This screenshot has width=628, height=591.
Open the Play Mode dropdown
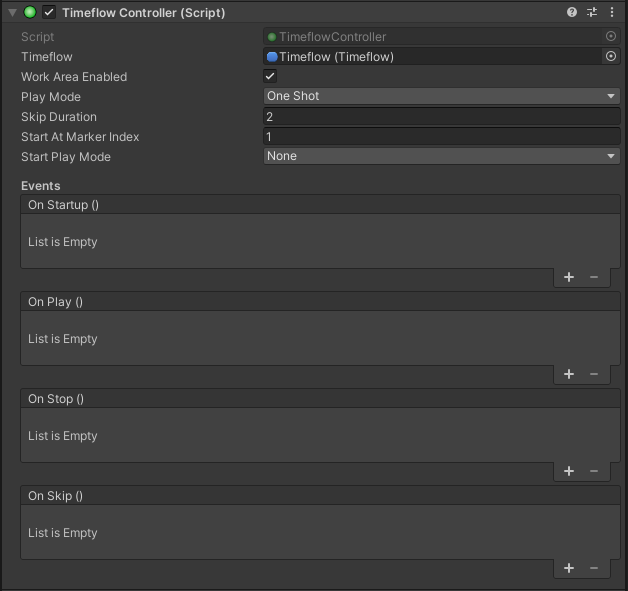click(441, 96)
